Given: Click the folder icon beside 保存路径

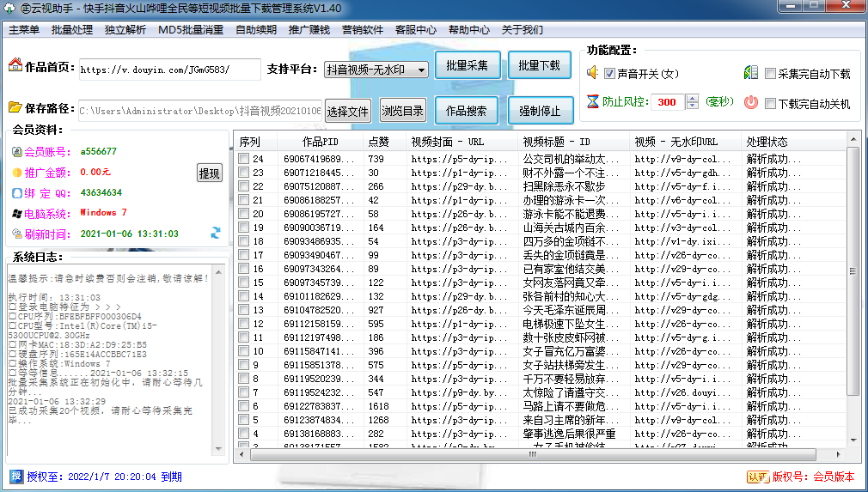Looking at the screenshot, I should tap(15, 106).
